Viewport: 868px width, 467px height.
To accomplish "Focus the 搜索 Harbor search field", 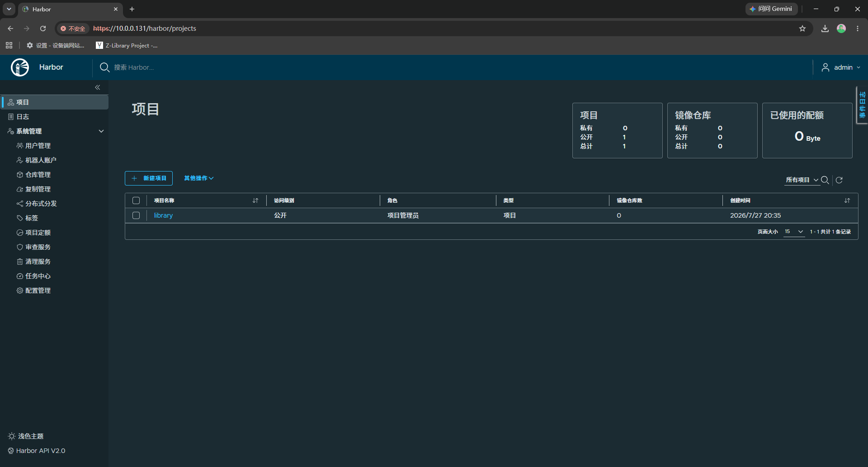I will click(134, 67).
